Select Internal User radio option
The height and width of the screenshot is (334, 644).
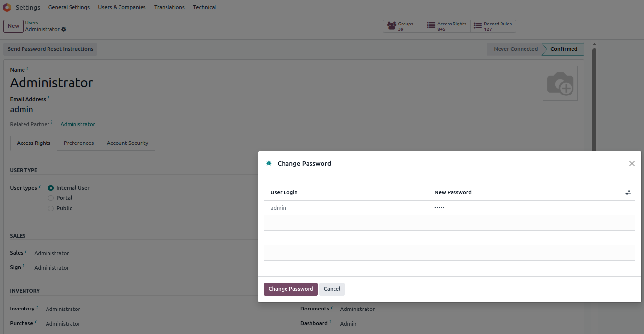51,188
